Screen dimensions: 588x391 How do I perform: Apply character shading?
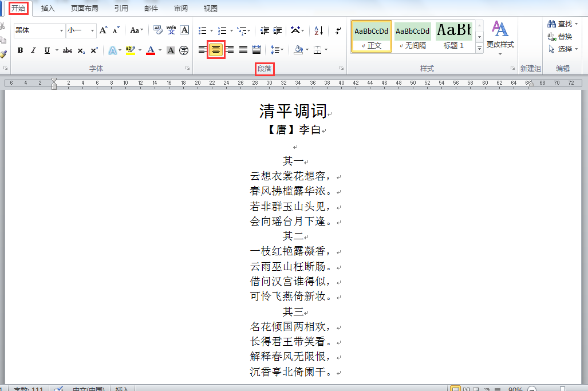tap(171, 50)
